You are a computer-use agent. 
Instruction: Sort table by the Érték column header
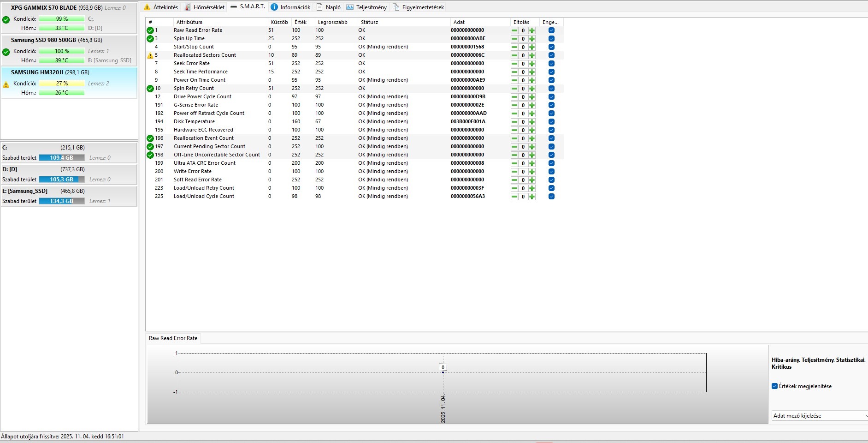303,22
